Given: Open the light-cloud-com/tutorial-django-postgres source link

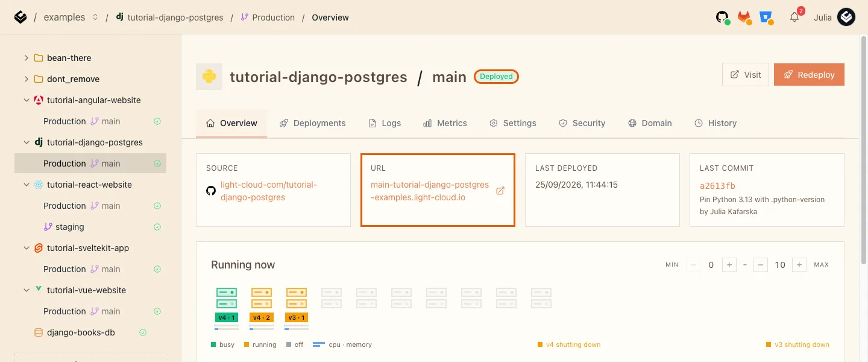Looking at the screenshot, I should point(269,191).
